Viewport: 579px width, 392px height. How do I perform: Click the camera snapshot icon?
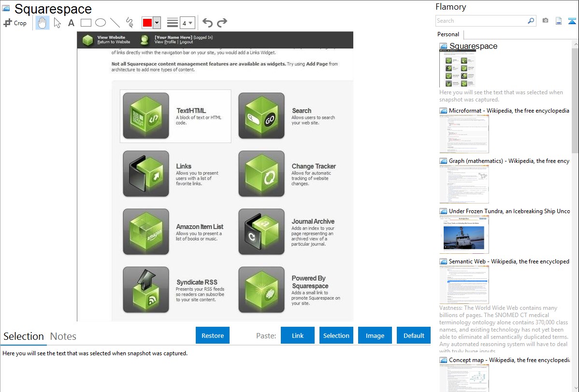tap(545, 21)
